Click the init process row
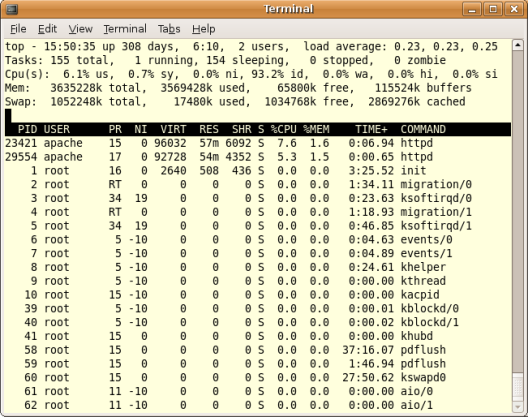 pos(258,171)
